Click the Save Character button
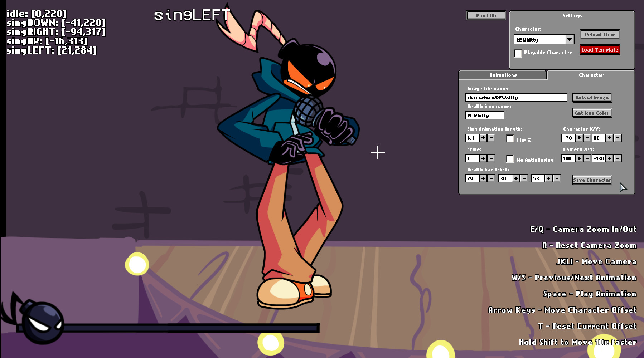Viewport: 644px width, 358px height. (592, 180)
